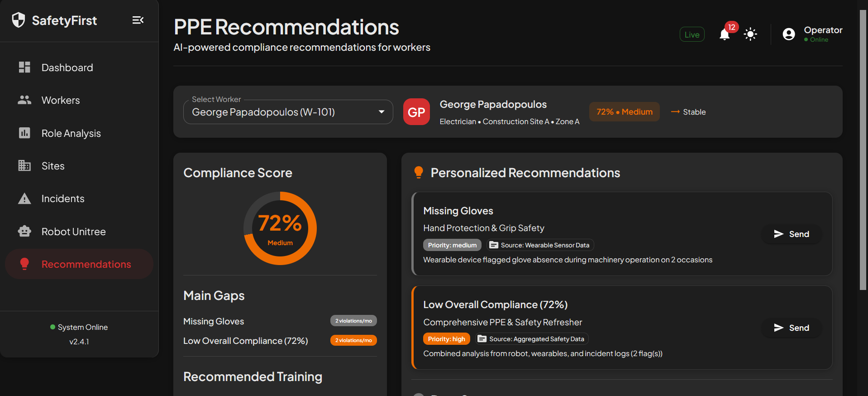Click the 72% compliance score progress ring
868x396 pixels.
280,228
